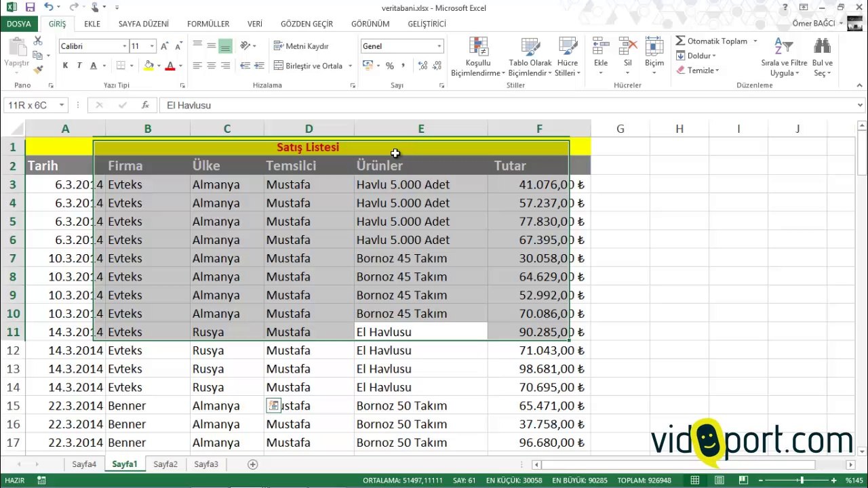The width and height of the screenshot is (868, 488).
Task: Switch to VERİ tab
Action: point(255,24)
